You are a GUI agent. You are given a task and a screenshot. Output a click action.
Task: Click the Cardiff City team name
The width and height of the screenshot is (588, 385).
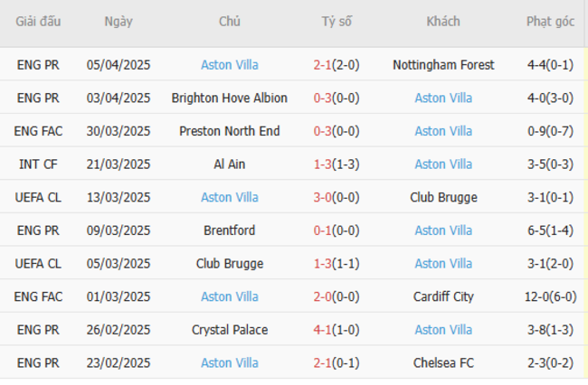443,296
